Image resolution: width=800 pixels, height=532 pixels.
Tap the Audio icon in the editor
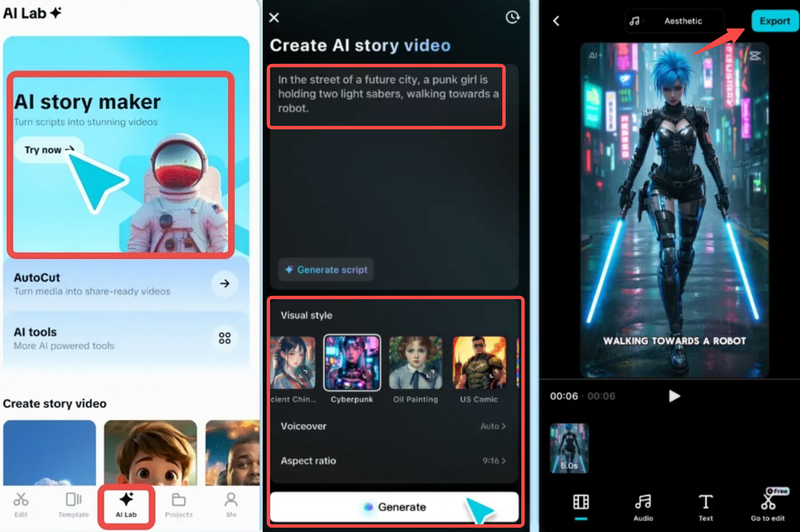tap(643, 503)
